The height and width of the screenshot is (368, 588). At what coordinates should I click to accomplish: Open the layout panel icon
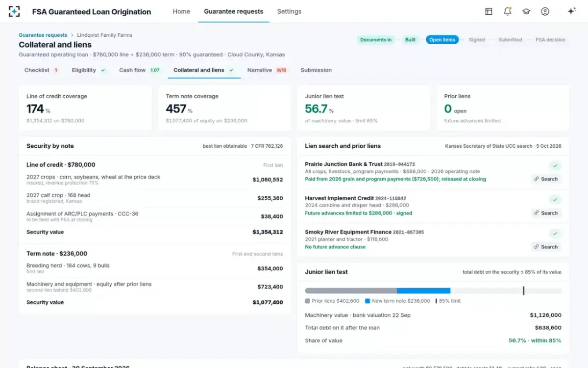(x=489, y=11)
